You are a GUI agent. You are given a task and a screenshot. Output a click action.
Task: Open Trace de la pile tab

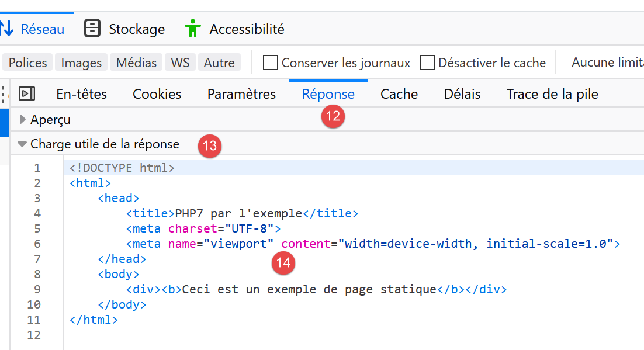click(552, 94)
